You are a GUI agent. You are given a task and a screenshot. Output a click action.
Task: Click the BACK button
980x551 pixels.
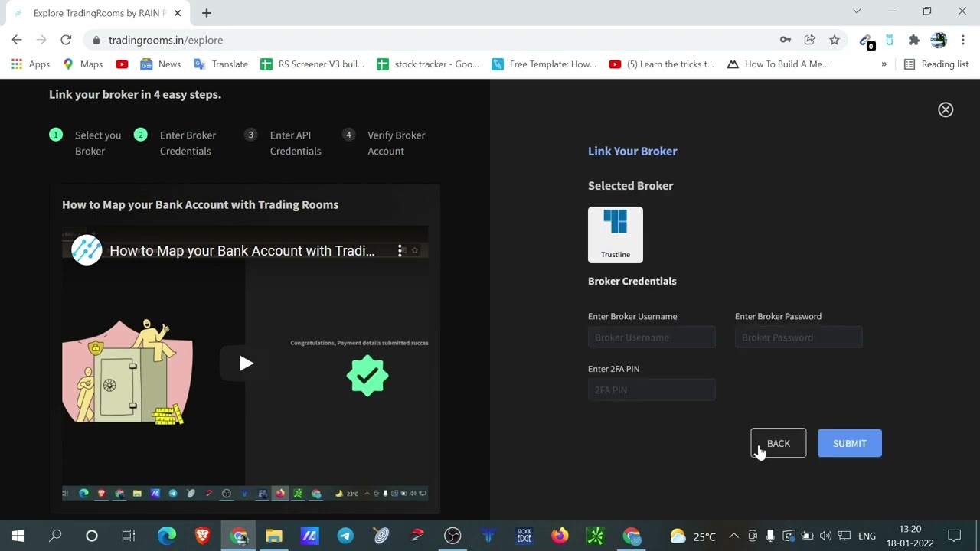coord(779,443)
